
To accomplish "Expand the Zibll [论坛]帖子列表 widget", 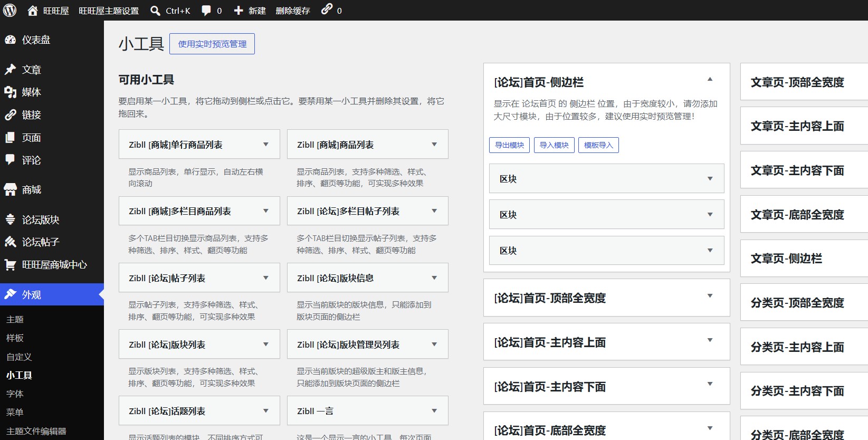I will 266,278.
